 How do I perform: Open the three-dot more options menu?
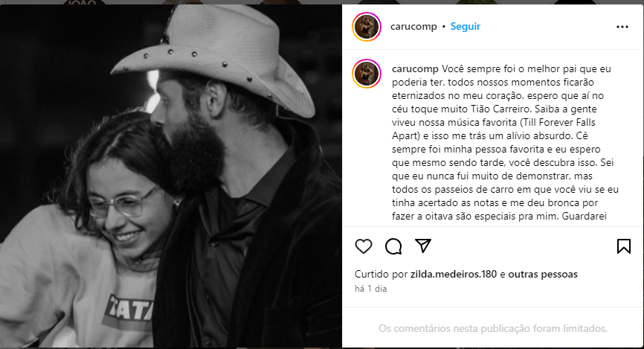622,27
